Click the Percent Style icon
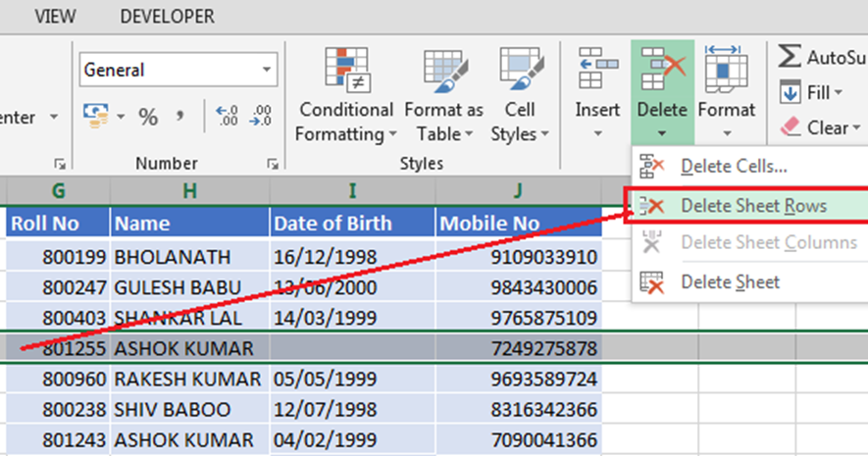The width and height of the screenshot is (868, 456). (148, 118)
